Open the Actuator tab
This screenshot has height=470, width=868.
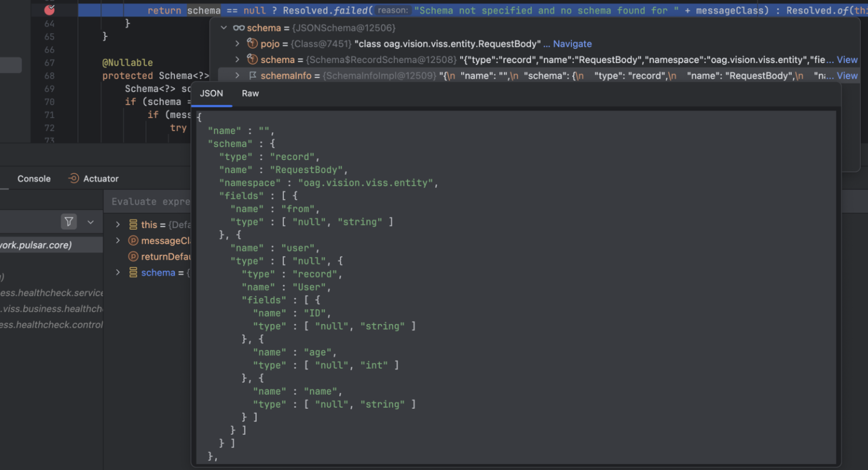[93, 179]
